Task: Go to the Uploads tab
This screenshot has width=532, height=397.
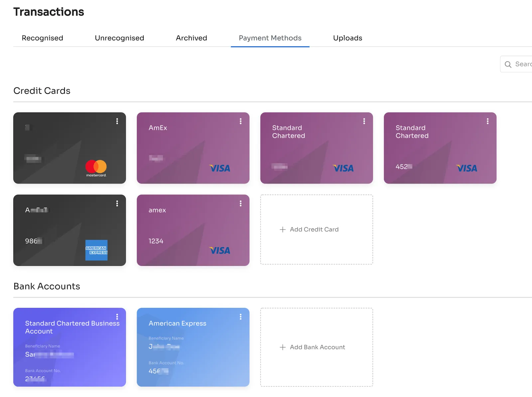Action: click(x=347, y=38)
